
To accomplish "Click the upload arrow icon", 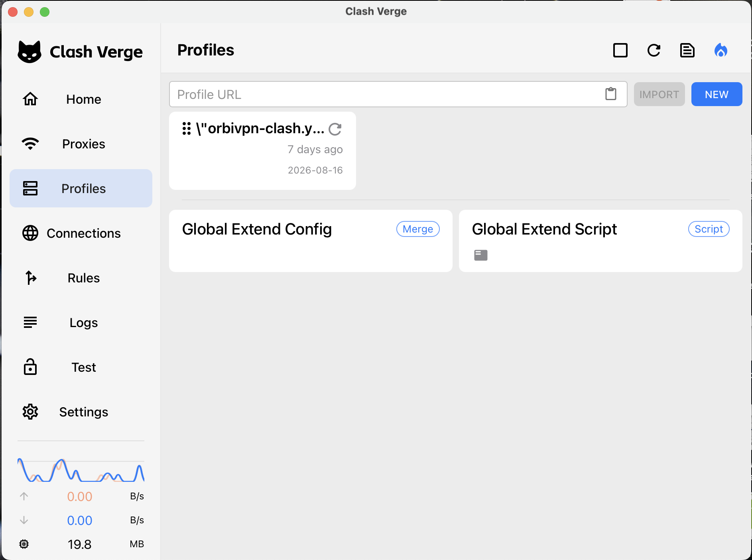I will coord(24,496).
